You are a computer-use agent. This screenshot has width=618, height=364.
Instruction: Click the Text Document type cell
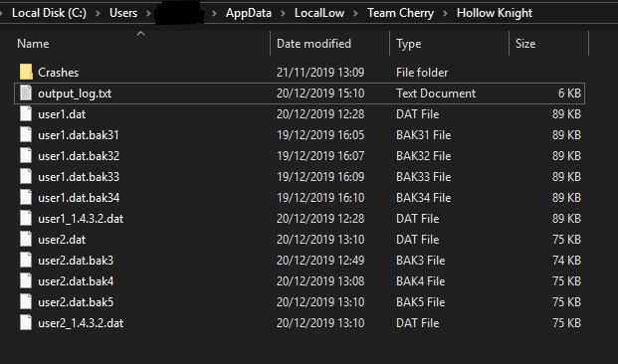436,93
